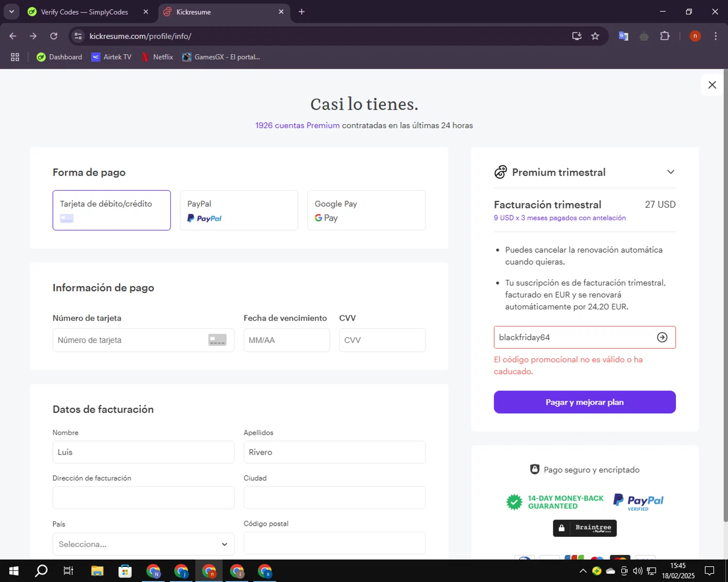Click the PayPal Verified badge
Viewport: 728px width, 582px height.
(638, 502)
